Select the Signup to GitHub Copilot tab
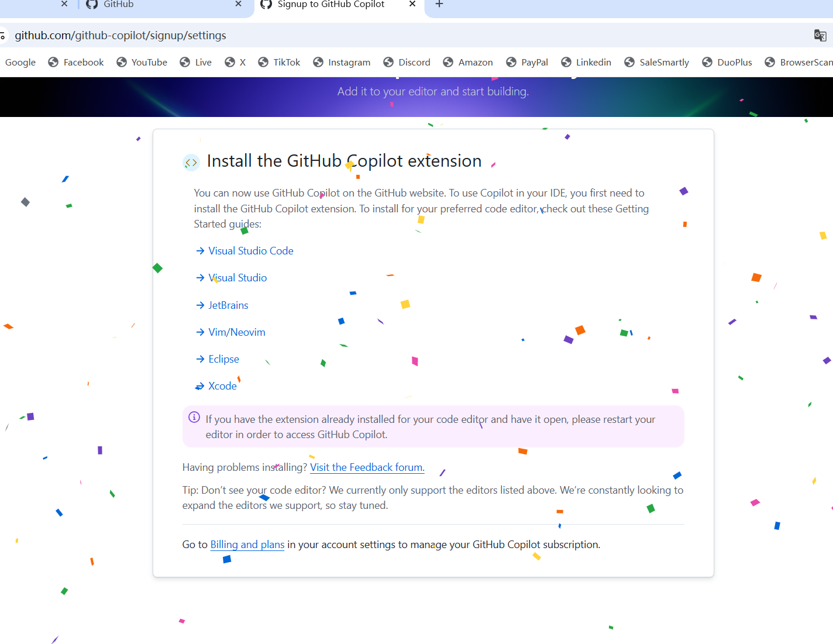The height and width of the screenshot is (644, 833). pos(331,4)
